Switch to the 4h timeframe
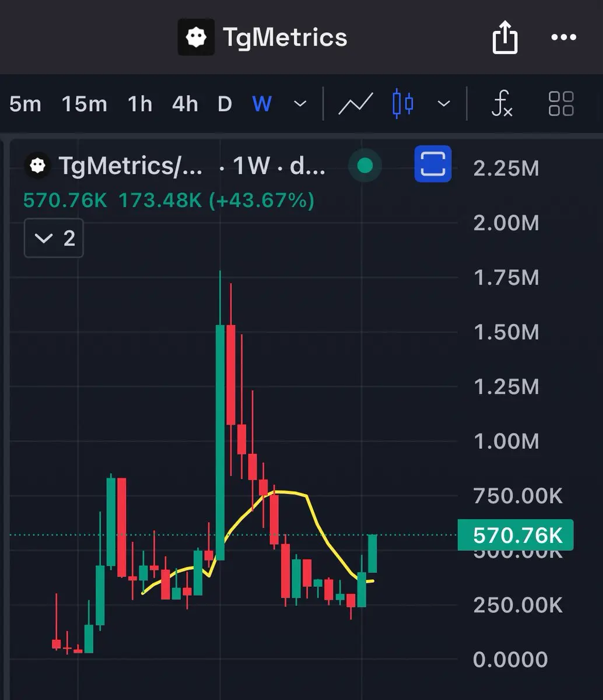Viewport: 603px width, 700px height. click(x=184, y=104)
